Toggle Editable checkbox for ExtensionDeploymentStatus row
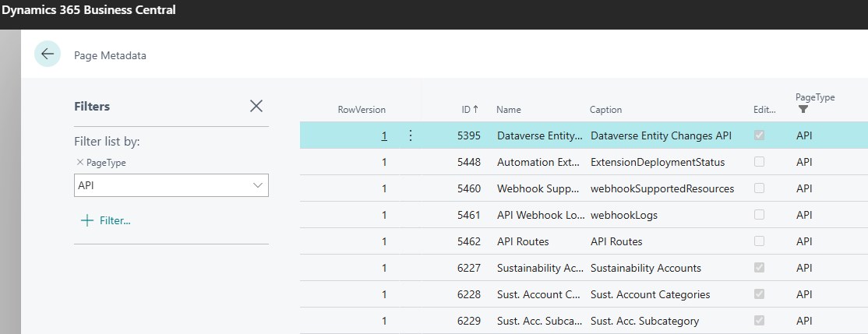868x334 pixels. 759,162
